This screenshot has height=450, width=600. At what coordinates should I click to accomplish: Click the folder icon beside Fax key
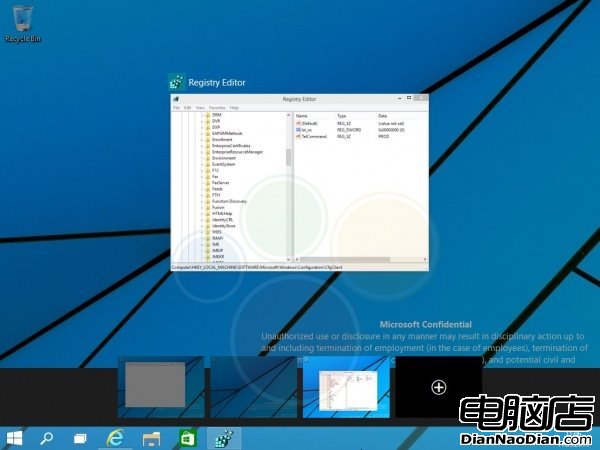point(208,176)
